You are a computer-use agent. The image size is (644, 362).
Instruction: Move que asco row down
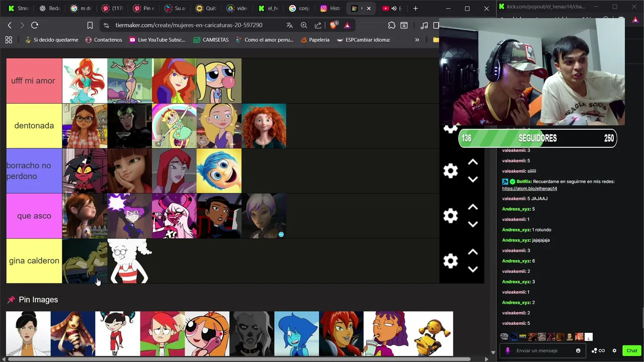(x=472, y=224)
